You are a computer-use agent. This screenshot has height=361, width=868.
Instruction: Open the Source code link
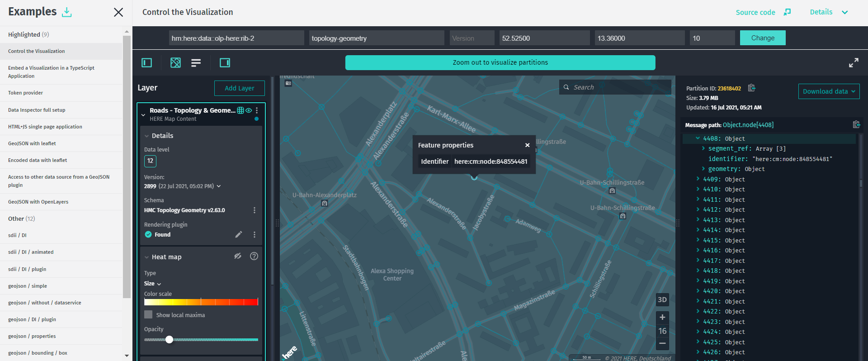[x=755, y=12]
